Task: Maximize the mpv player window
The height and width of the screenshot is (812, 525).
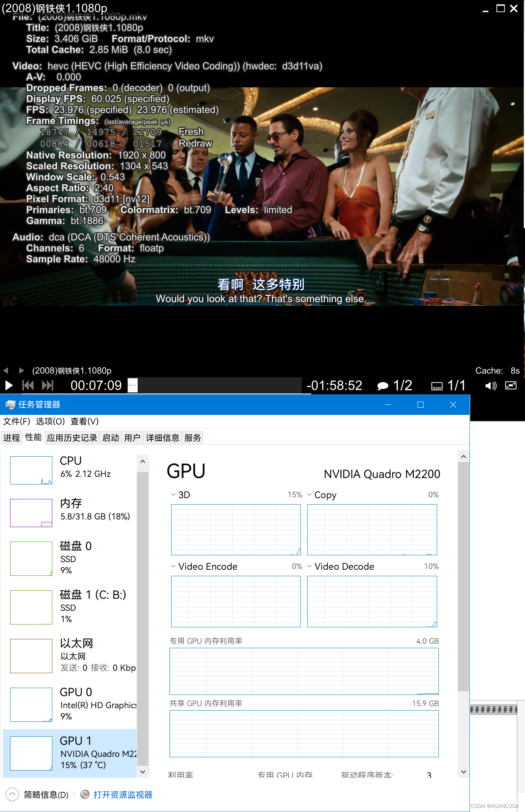Action: click(500, 8)
